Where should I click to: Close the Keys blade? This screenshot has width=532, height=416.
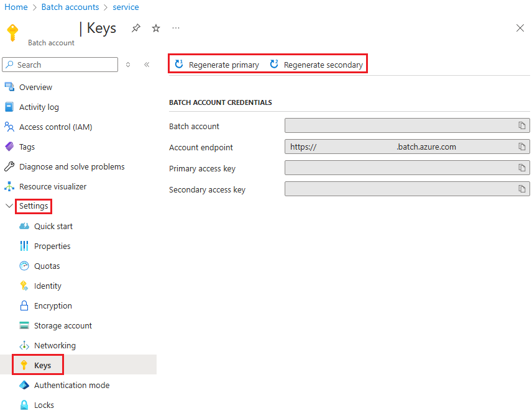[x=520, y=28]
